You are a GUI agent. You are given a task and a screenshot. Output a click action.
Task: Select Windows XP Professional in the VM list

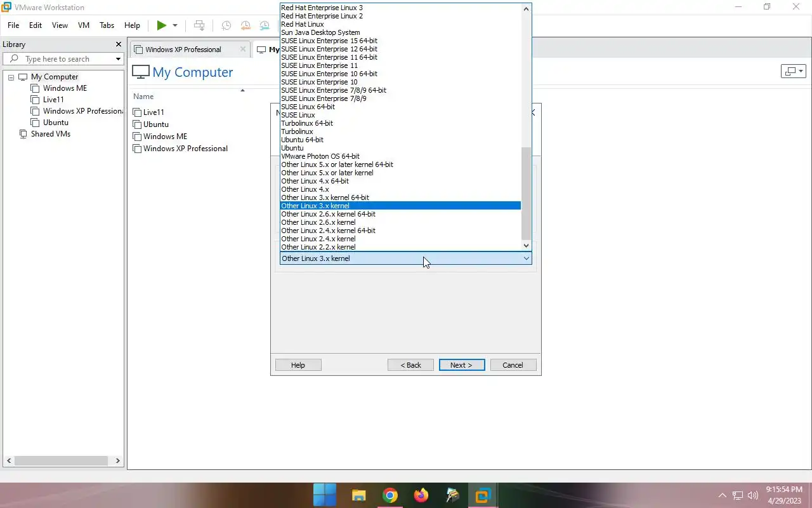coord(185,149)
